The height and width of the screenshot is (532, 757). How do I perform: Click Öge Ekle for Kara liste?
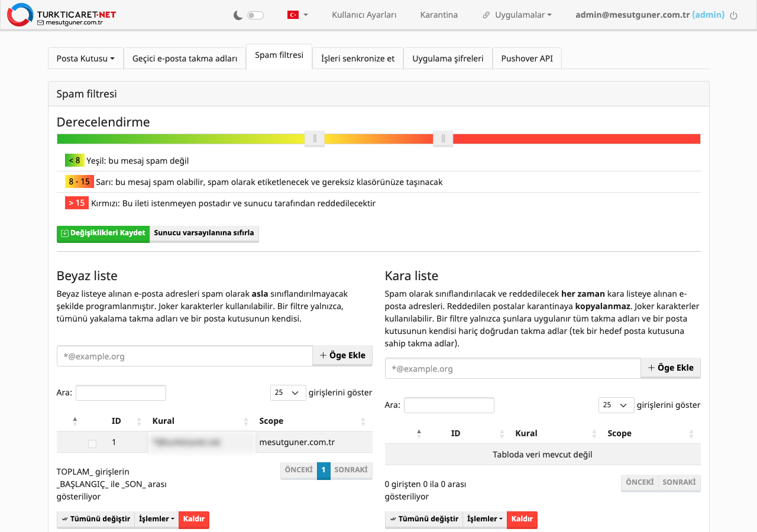coord(671,368)
